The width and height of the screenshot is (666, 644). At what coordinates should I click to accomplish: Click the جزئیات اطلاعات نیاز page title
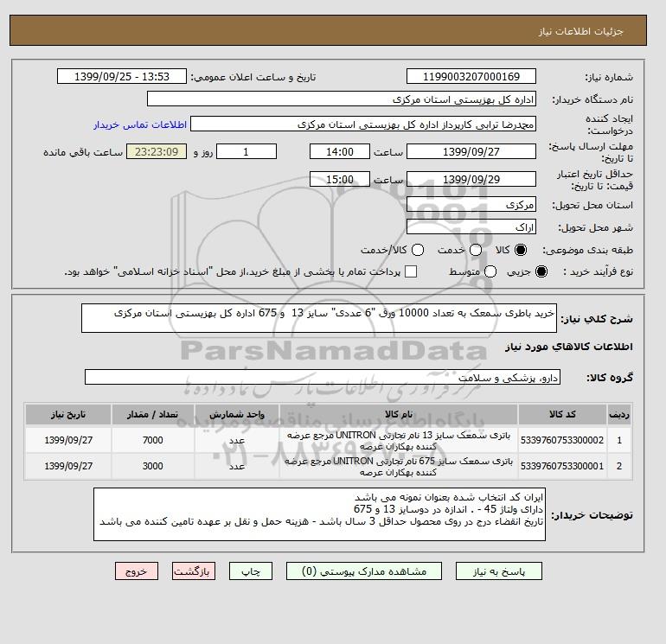pos(580,31)
